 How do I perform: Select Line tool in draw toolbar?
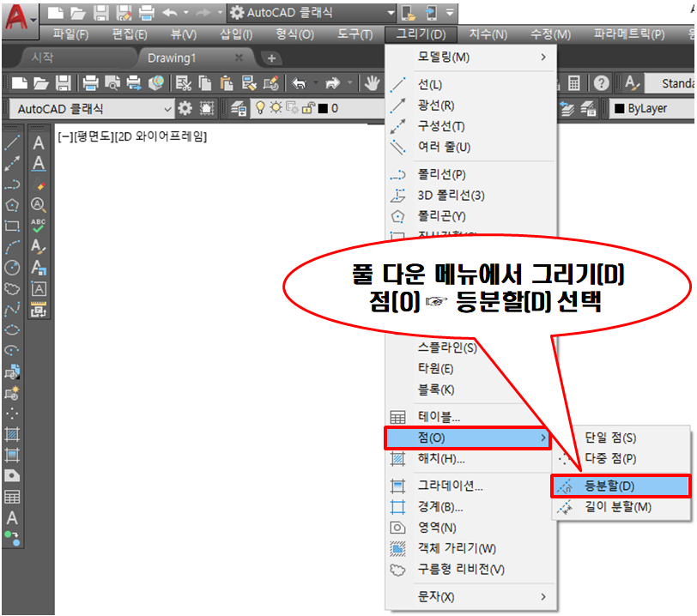(x=12, y=142)
